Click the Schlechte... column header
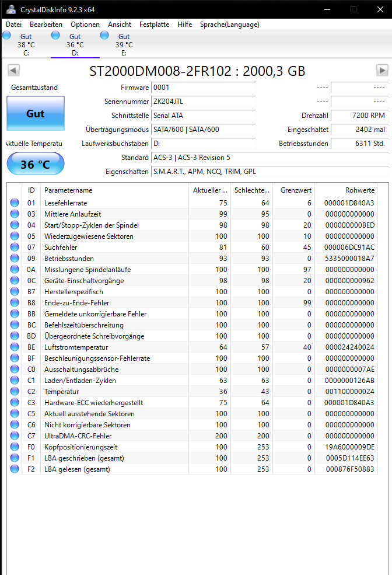Viewport: 392px width, 575px height. [x=251, y=190]
